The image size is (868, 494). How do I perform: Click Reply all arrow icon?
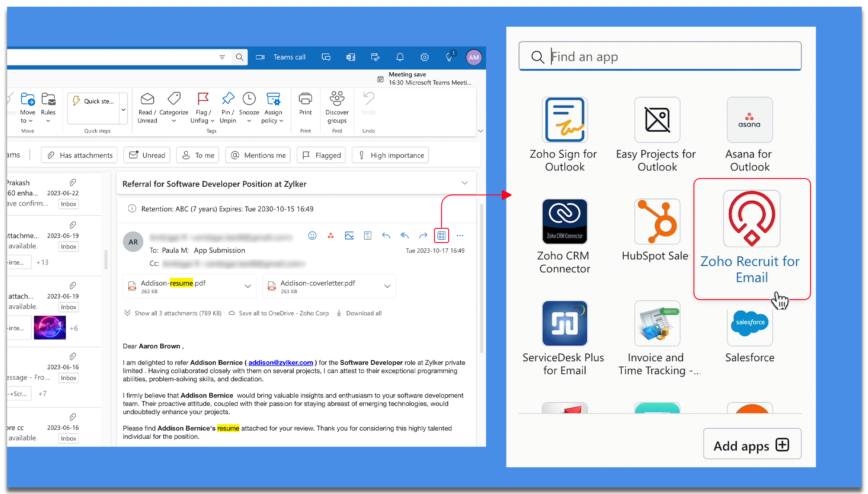point(404,235)
